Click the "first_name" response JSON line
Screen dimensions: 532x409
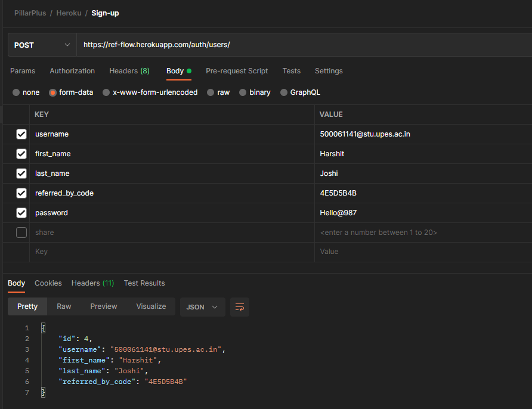click(110, 360)
